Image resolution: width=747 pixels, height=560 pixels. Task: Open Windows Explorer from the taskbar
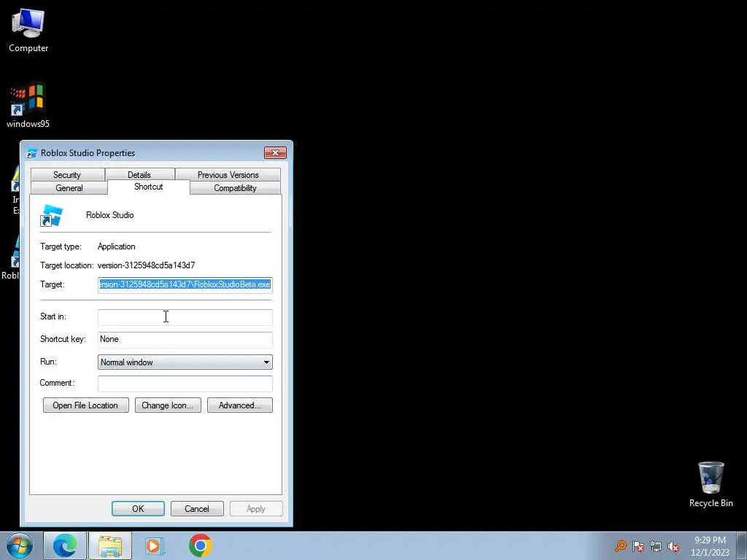[x=110, y=545]
